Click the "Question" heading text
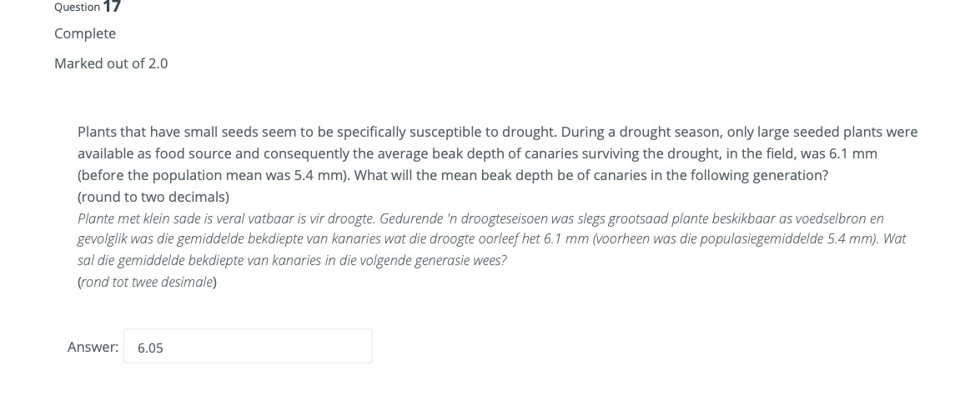The width and height of the screenshot is (980, 396). coord(77,7)
